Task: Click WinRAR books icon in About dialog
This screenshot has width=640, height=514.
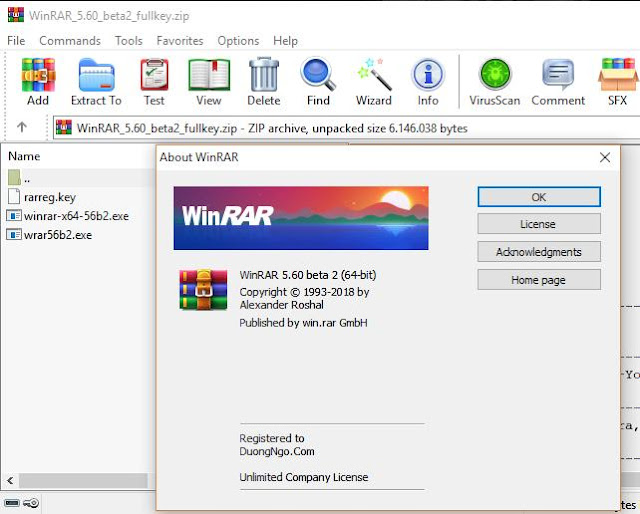Action: click(203, 289)
